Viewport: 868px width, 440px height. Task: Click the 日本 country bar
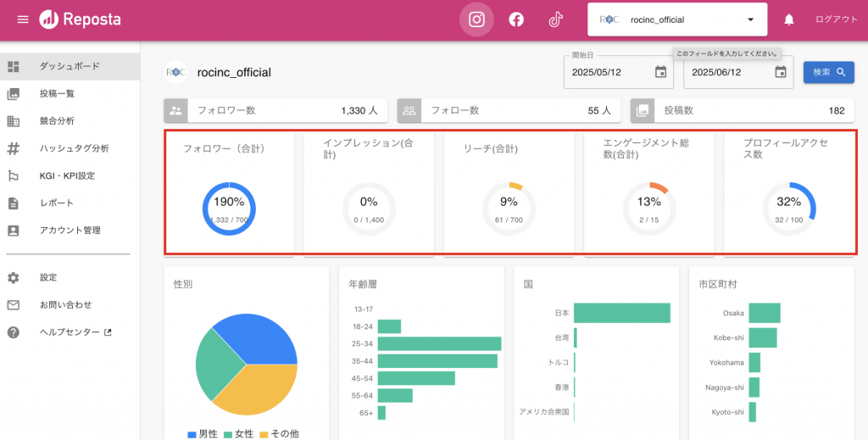tap(622, 313)
